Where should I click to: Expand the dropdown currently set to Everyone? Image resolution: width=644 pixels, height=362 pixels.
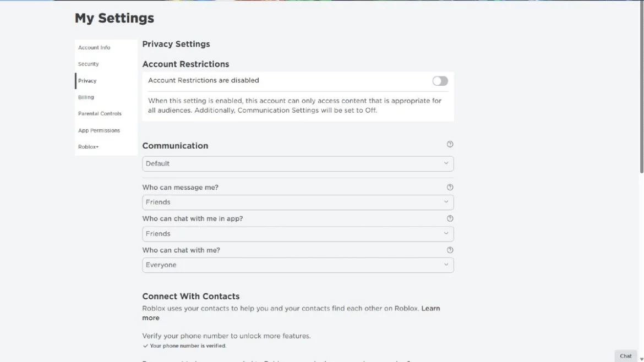tap(298, 265)
